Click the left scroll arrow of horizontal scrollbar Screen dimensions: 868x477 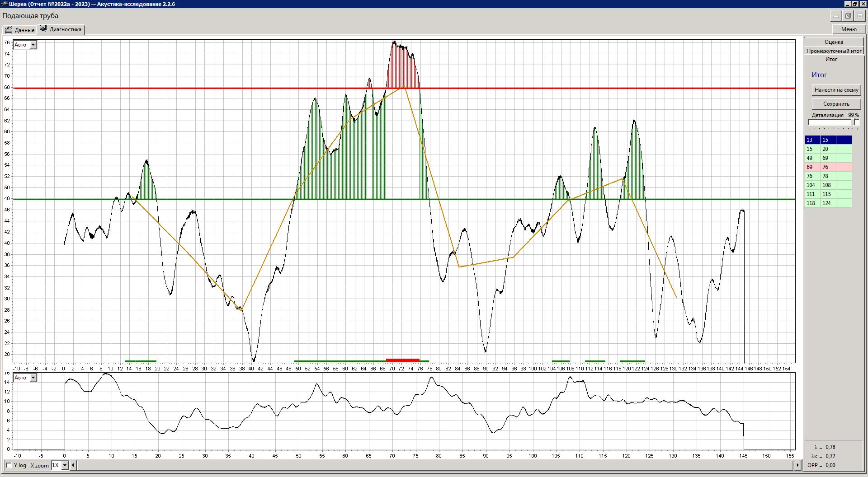coord(73,465)
